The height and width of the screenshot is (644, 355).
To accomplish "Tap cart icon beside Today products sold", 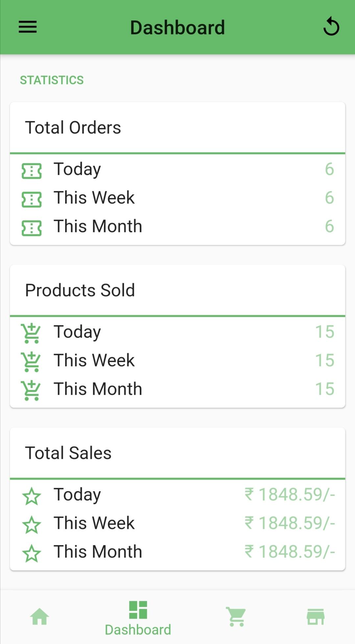I will [x=31, y=333].
